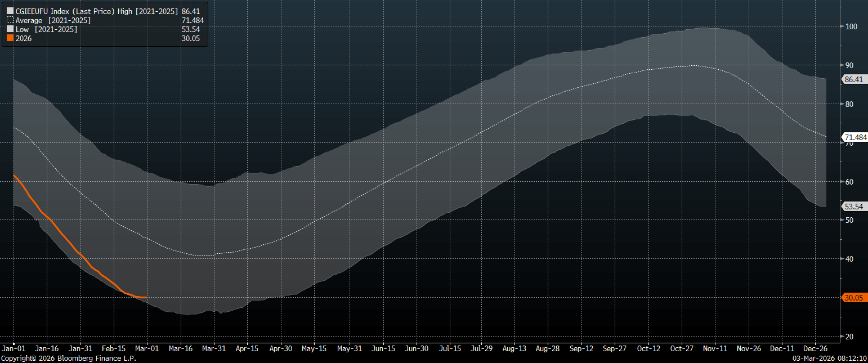This screenshot has height=363, width=868.
Task: Click the 86.41 value in the legend
Action: click(191, 11)
